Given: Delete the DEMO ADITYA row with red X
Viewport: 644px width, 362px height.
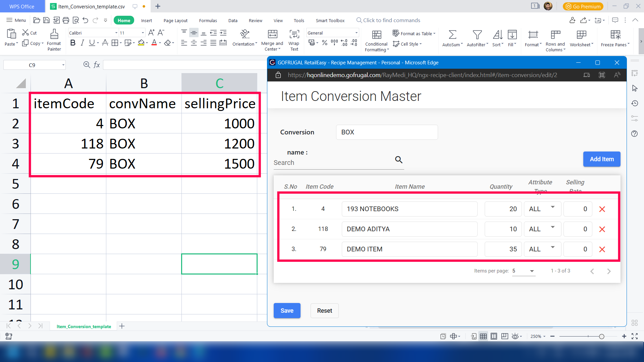Looking at the screenshot, I should (602, 229).
